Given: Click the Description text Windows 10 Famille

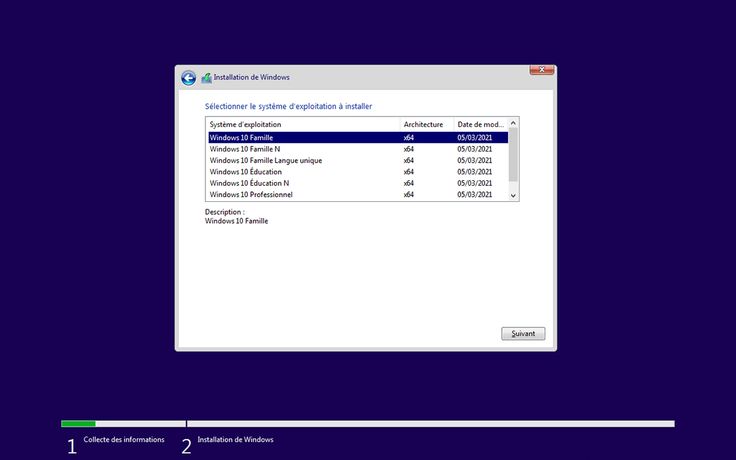Looking at the screenshot, I should 237,221.
